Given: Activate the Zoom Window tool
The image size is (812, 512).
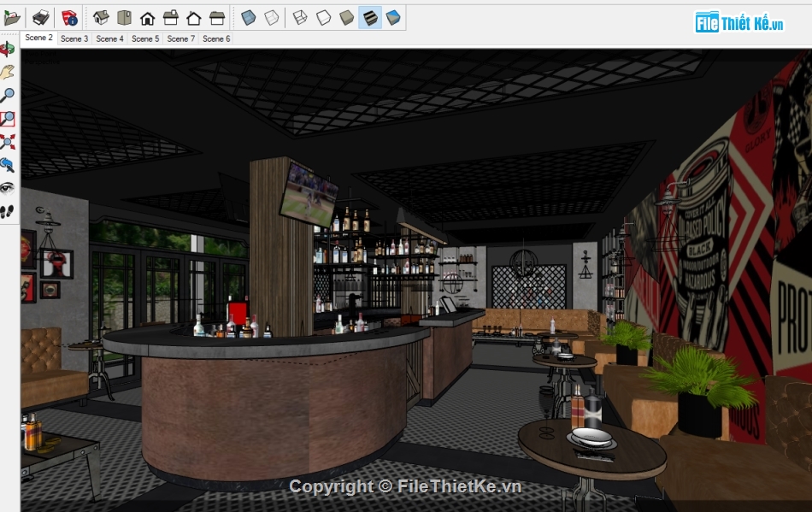Looking at the screenshot, I should point(8,119).
